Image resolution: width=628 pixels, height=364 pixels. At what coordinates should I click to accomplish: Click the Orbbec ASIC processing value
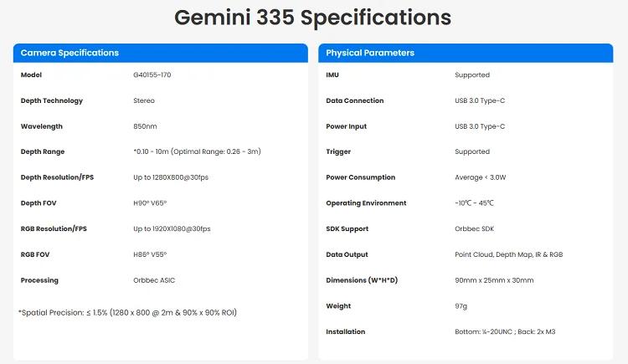coord(155,280)
